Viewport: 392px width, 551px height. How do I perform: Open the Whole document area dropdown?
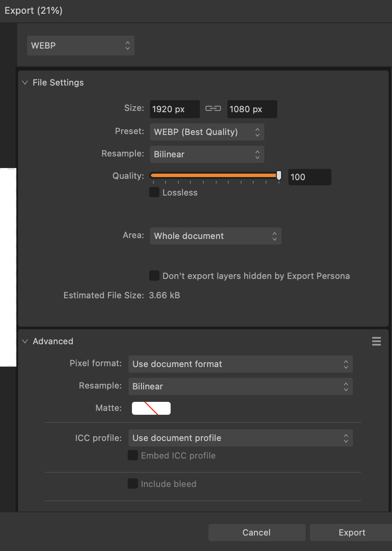pyautogui.click(x=215, y=236)
